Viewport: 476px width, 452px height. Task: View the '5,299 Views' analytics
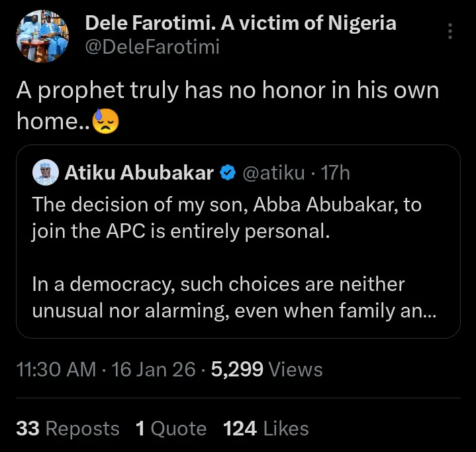click(x=266, y=370)
